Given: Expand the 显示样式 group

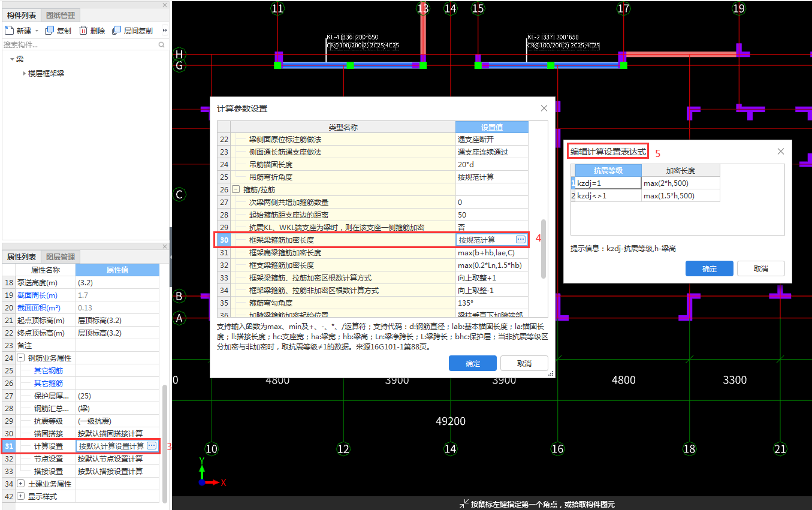Looking at the screenshot, I should (21, 496).
